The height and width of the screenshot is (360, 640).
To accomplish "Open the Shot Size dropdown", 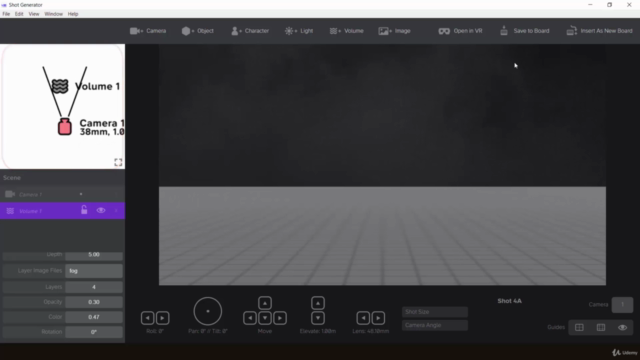I will click(435, 312).
